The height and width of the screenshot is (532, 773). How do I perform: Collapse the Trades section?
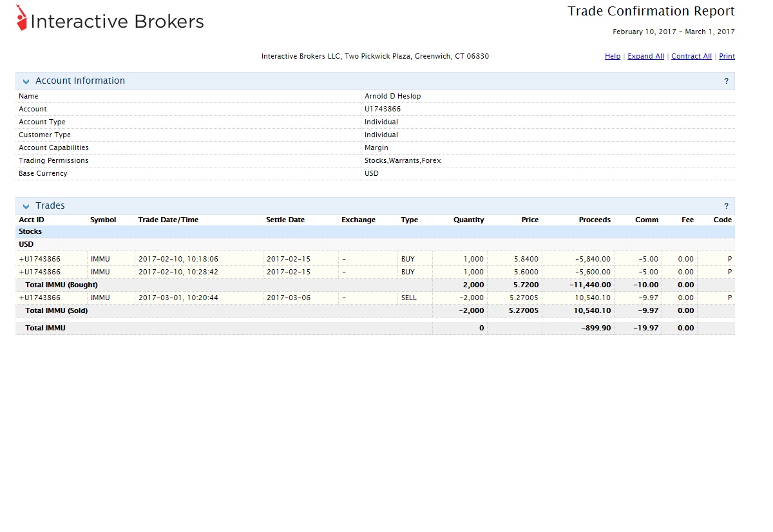coord(26,206)
